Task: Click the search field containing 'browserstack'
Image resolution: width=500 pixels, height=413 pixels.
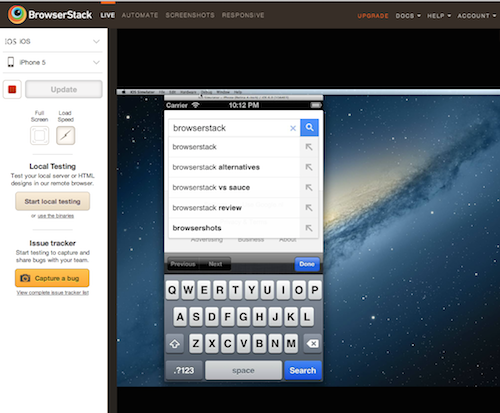Action: click(x=230, y=128)
